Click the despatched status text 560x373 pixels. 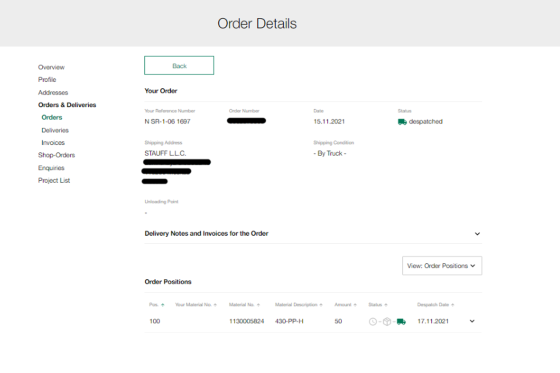point(426,121)
